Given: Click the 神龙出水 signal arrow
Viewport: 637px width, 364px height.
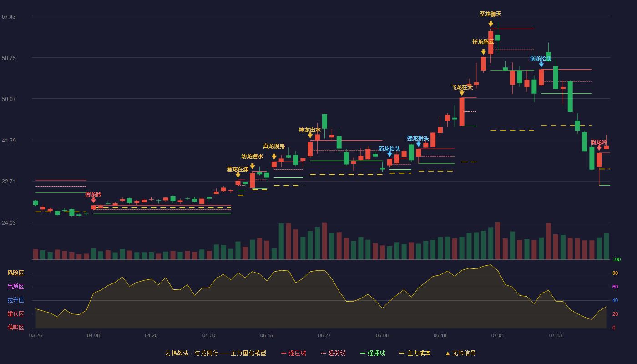Looking at the screenshot, I should click(310, 136).
